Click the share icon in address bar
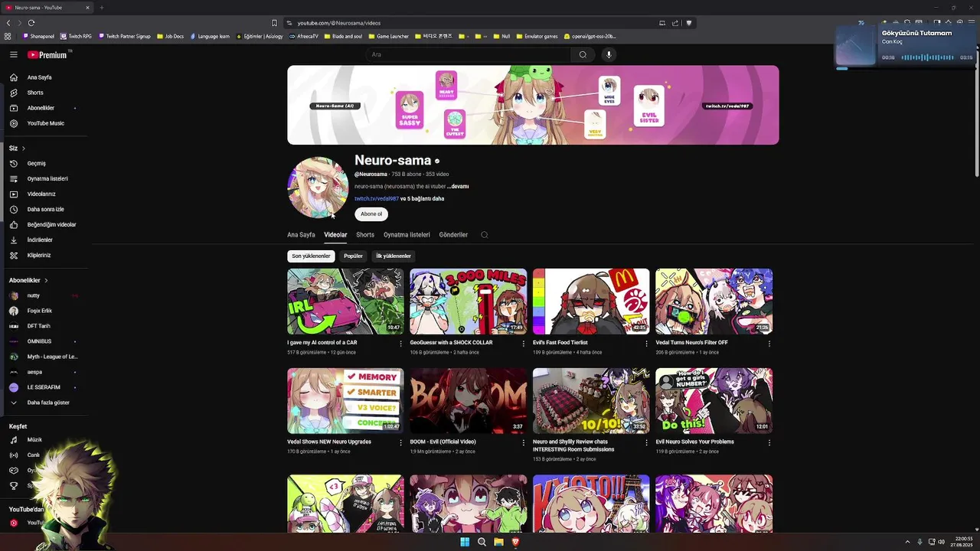Viewport: 980px width, 551px height. (675, 23)
